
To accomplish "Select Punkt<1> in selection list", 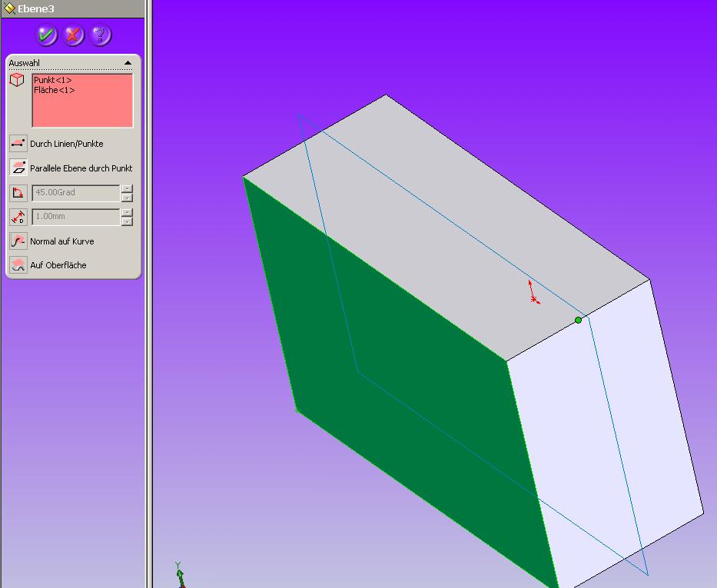I will tap(52, 80).
